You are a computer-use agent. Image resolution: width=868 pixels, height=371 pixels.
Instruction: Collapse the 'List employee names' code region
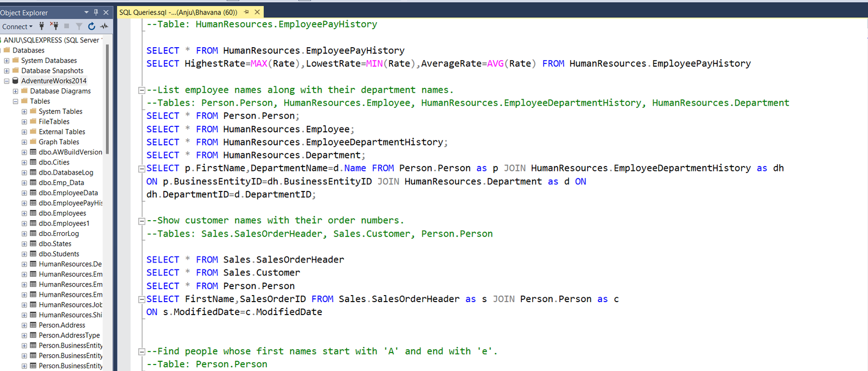pyautogui.click(x=142, y=91)
